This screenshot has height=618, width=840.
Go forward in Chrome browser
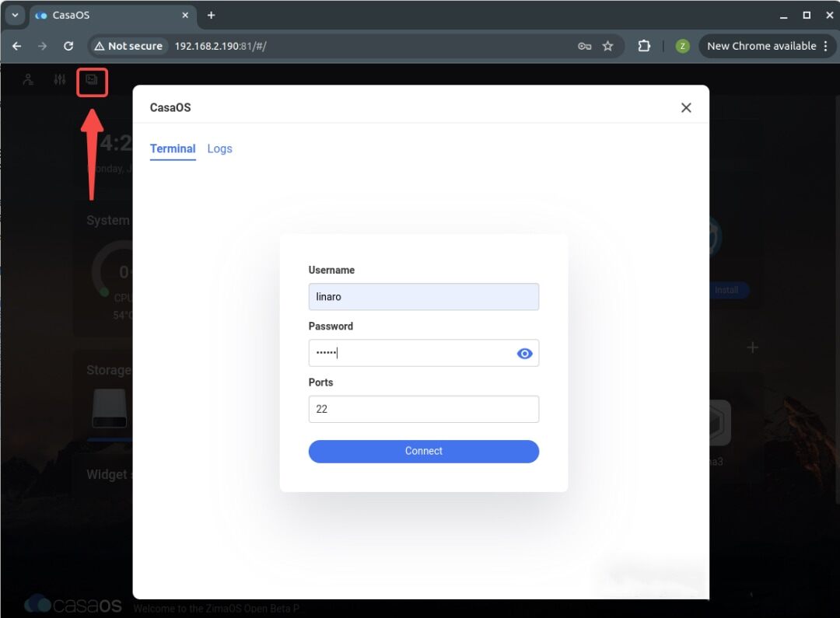pyautogui.click(x=42, y=46)
